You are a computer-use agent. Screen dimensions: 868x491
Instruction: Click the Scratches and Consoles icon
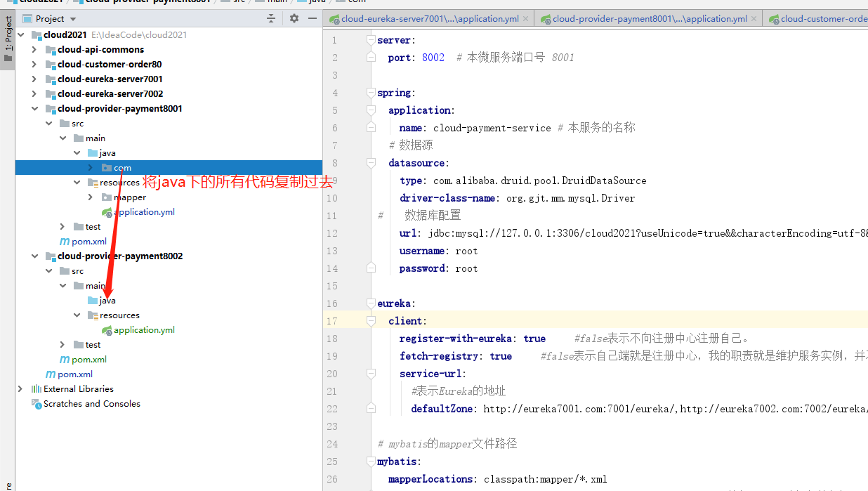[37, 403]
